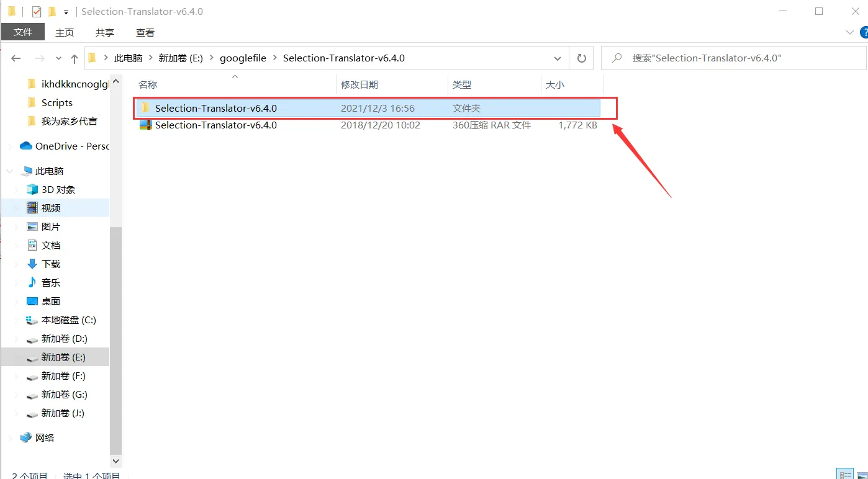Select the Selection-Translator-v6.4.0 RAR archive file

(368, 125)
